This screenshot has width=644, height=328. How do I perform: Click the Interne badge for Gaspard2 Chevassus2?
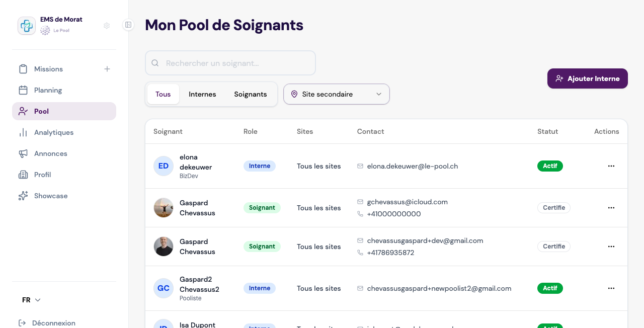click(260, 288)
